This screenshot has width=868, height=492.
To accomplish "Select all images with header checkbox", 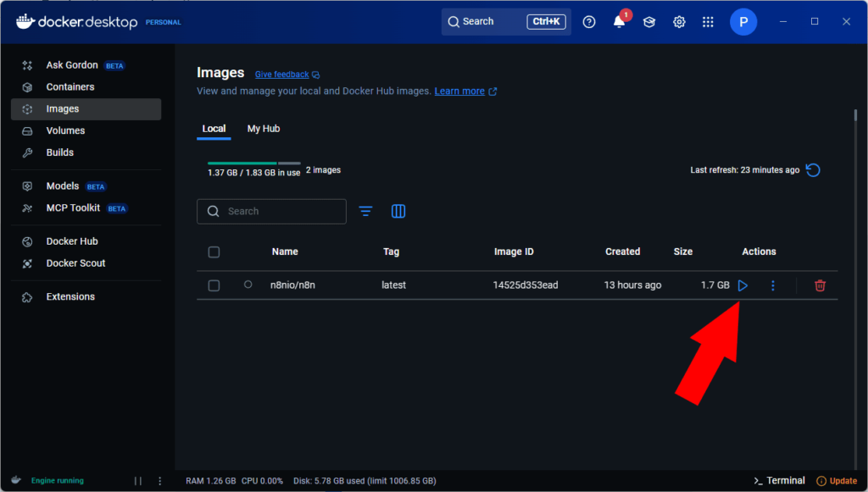I will coord(214,252).
